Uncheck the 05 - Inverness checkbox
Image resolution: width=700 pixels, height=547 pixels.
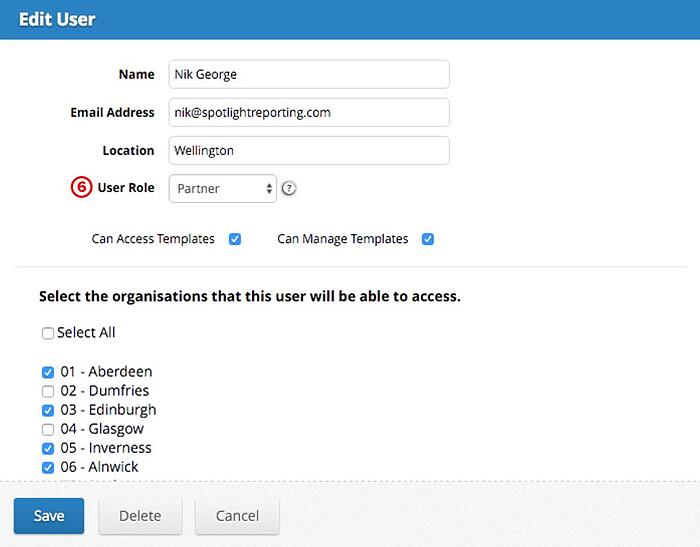tap(48, 448)
